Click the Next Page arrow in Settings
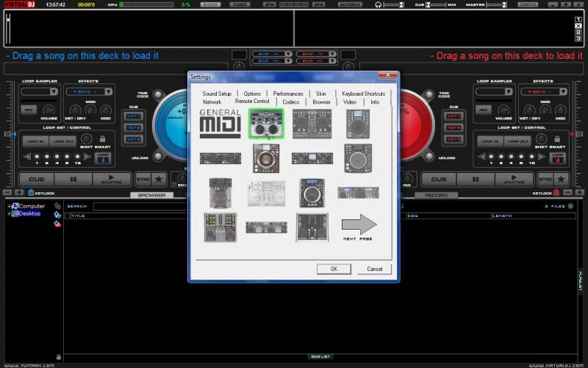This screenshot has width=588, height=368. coord(359,227)
